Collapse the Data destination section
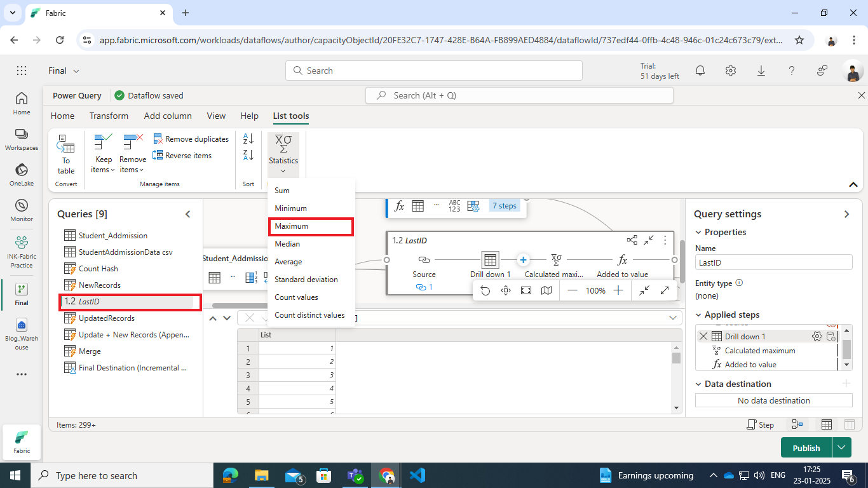The width and height of the screenshot is (868, 488). (x=698, y=384)
